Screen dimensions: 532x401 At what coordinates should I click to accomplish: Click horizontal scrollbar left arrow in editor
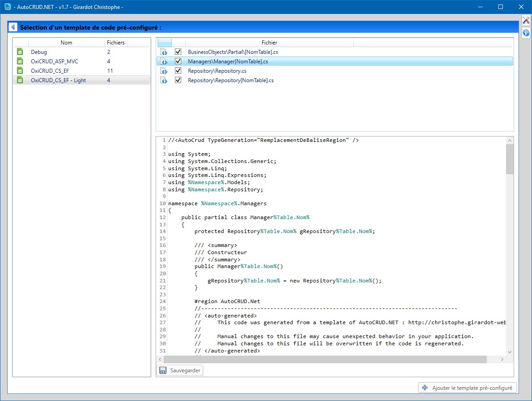160,359
